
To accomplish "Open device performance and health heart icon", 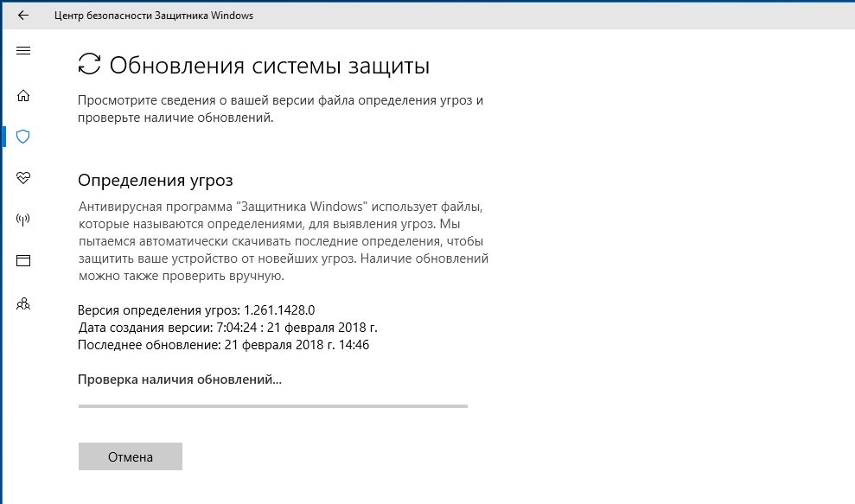I will pos(22,178).
